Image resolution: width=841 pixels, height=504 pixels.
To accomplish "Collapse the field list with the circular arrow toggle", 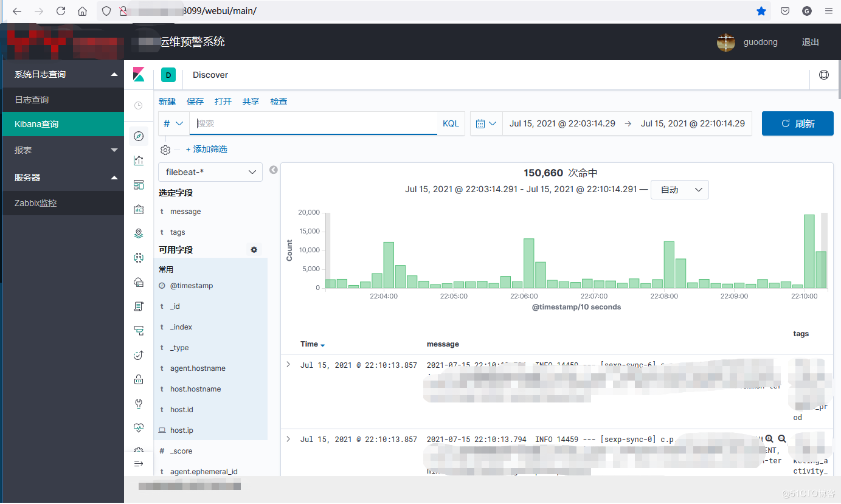I will pos(273,170).
